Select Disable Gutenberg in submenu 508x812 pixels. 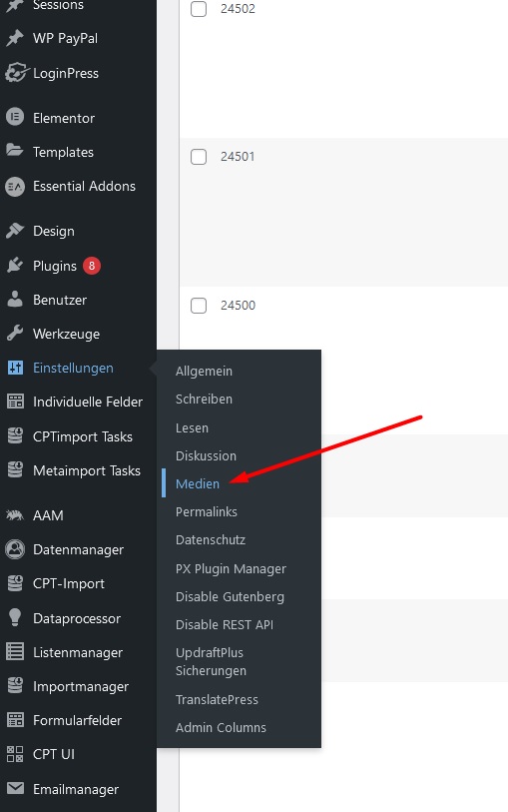[230, 597]
